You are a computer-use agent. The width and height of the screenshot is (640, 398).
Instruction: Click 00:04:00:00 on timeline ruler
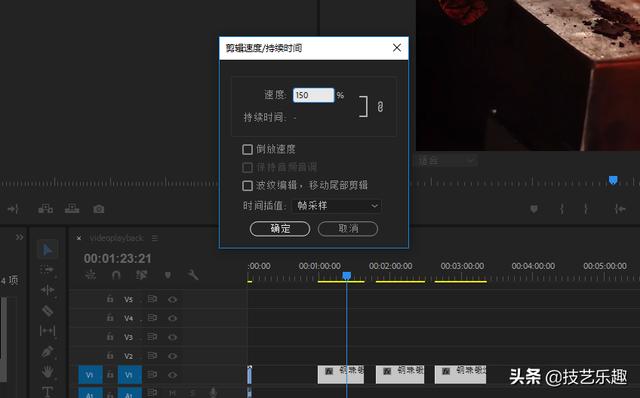point(533,266)
